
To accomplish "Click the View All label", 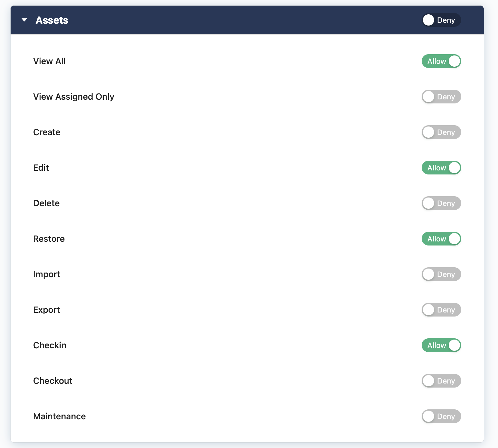I will tap(49, 61).
